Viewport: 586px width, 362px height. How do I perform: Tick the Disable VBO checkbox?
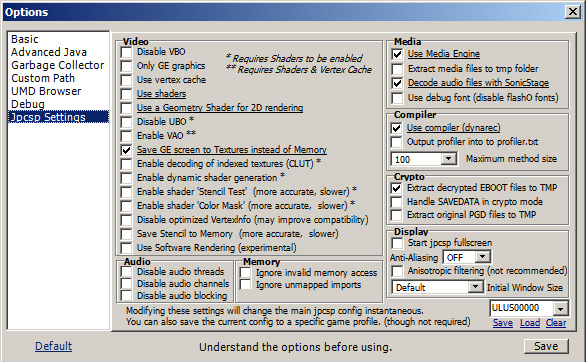pyautogui.click(x=126, y=52)
